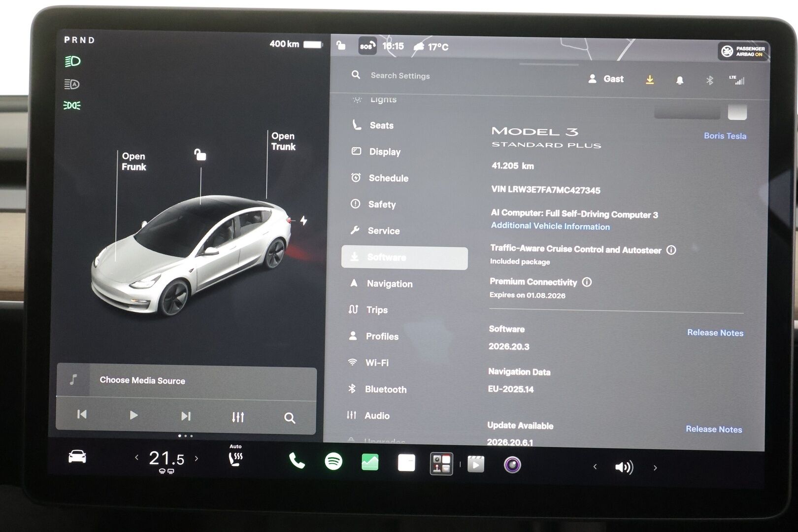Select the Software settings menu

404,258
